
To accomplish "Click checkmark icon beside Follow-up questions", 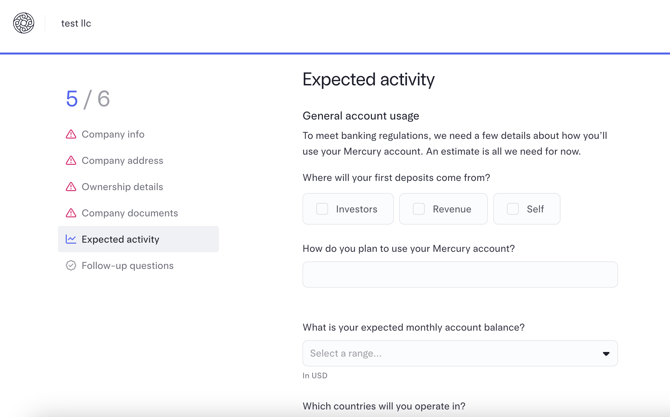I will point(71,266).
